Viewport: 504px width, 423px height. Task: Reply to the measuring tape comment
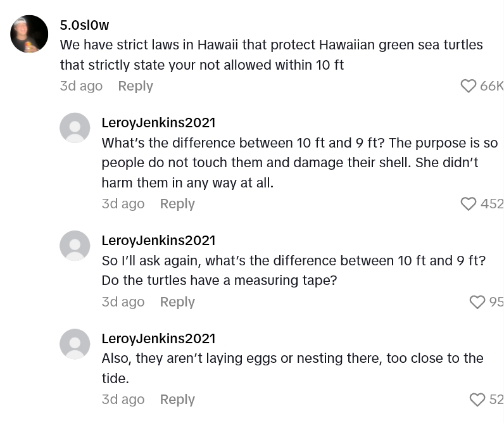point(177,302)
